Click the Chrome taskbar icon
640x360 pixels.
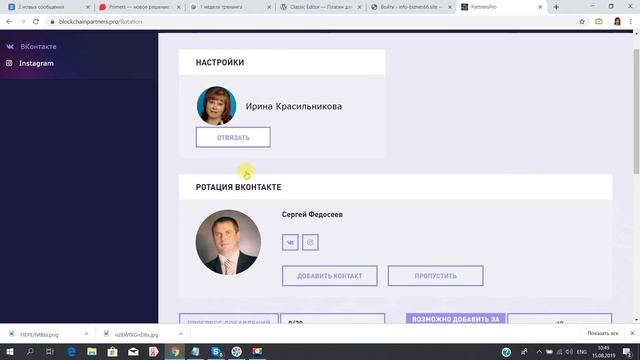point(174,351)
